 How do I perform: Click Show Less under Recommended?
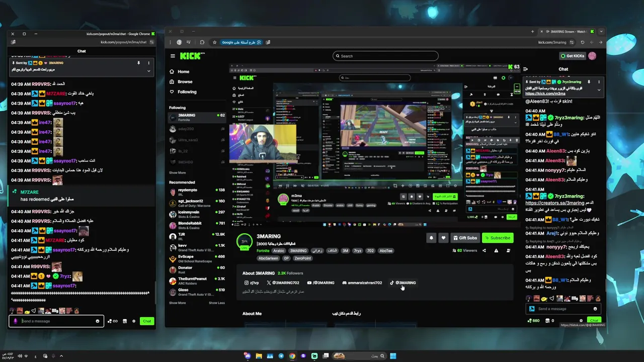[217, 303]
